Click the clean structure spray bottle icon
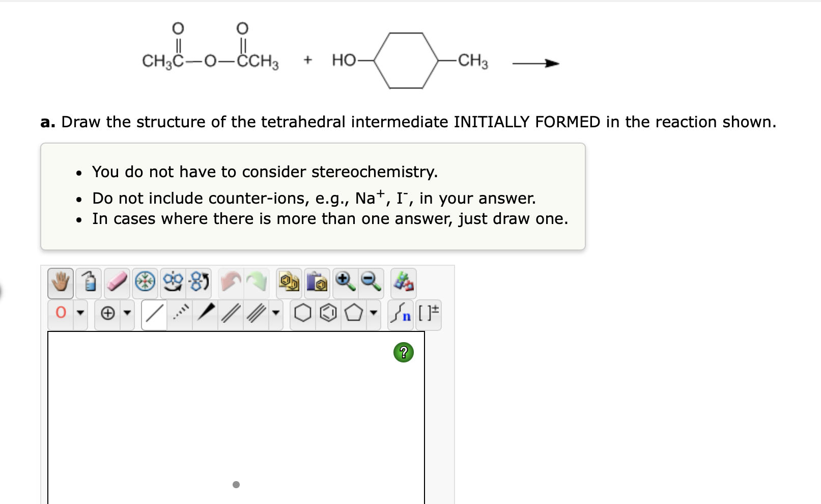The width and height of the screenshot is (821, 504). 89,283
